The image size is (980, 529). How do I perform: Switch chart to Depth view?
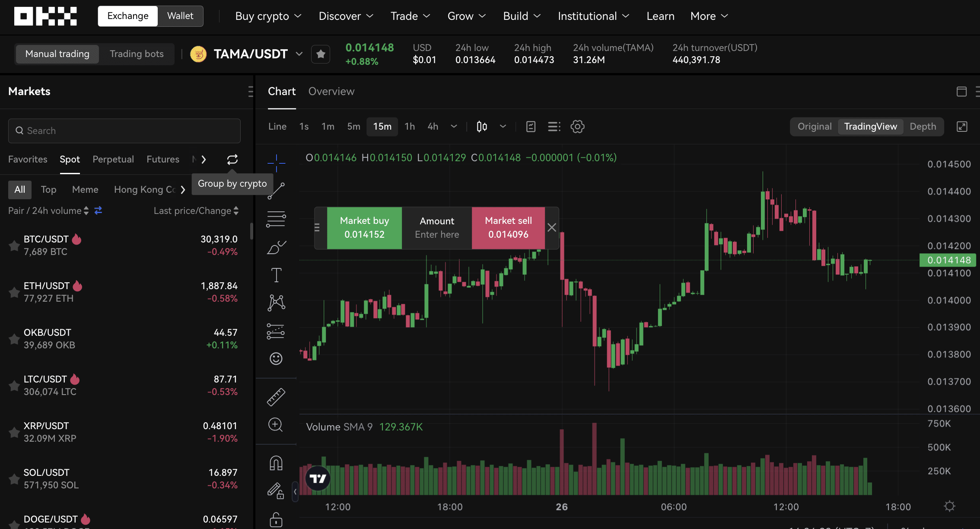(x=923, y=127)
